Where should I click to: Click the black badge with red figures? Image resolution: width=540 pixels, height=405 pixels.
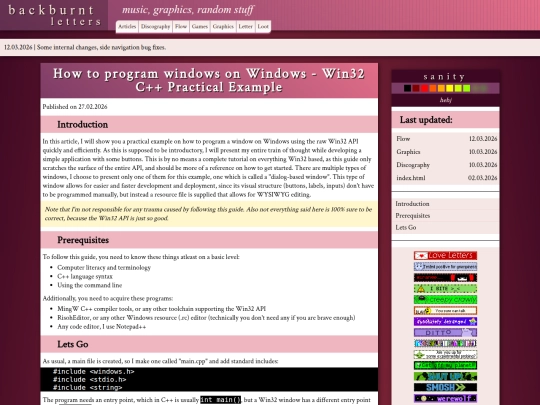445,278
